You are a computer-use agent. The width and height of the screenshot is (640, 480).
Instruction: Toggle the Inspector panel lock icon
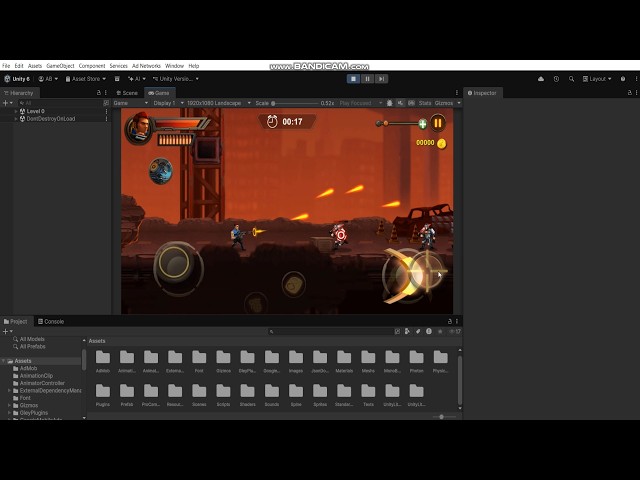(x=629, y=93)
